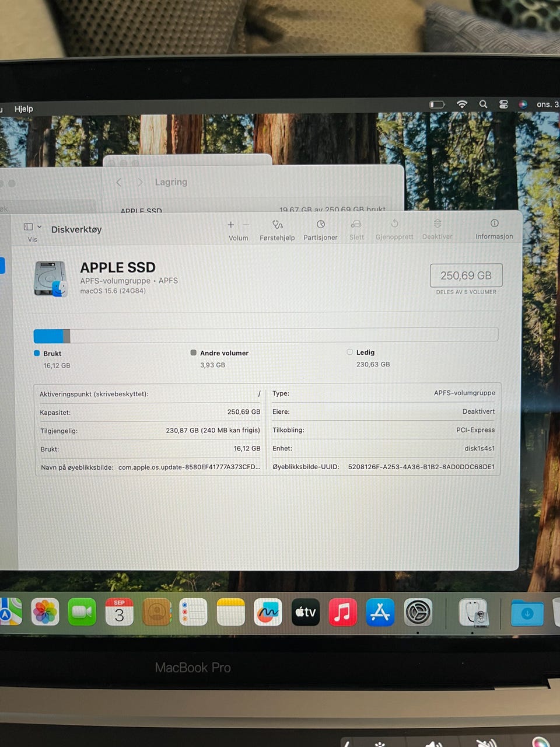This screenshot has height=747, width=560.
Task: Click the DELES AV 5 VOLUMER label
Action: (x=466, y=292)
